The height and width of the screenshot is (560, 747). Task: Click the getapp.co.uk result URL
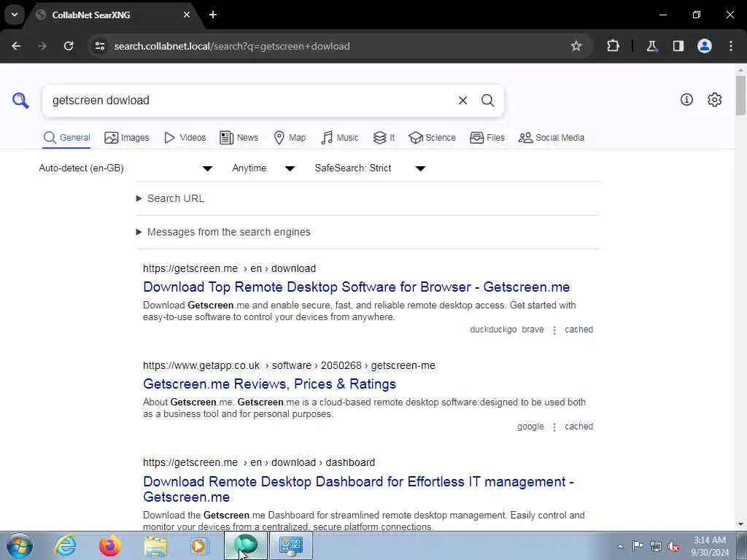[x=289, y=366]
